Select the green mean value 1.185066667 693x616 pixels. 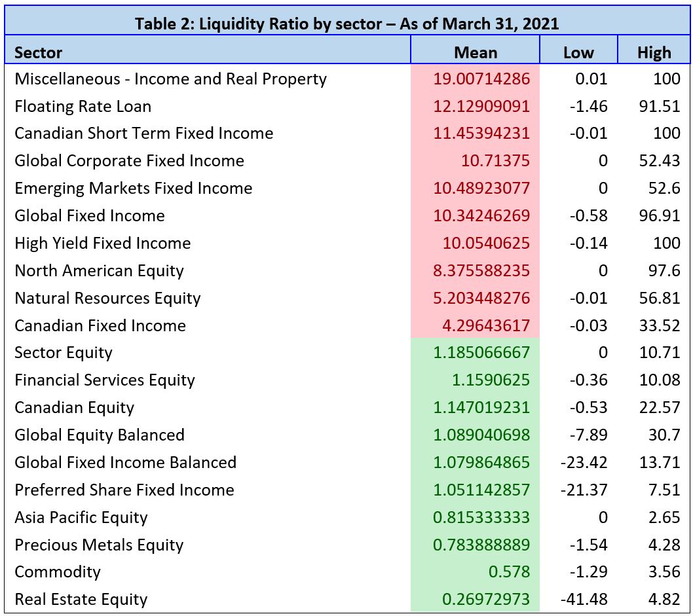point(481,353)
